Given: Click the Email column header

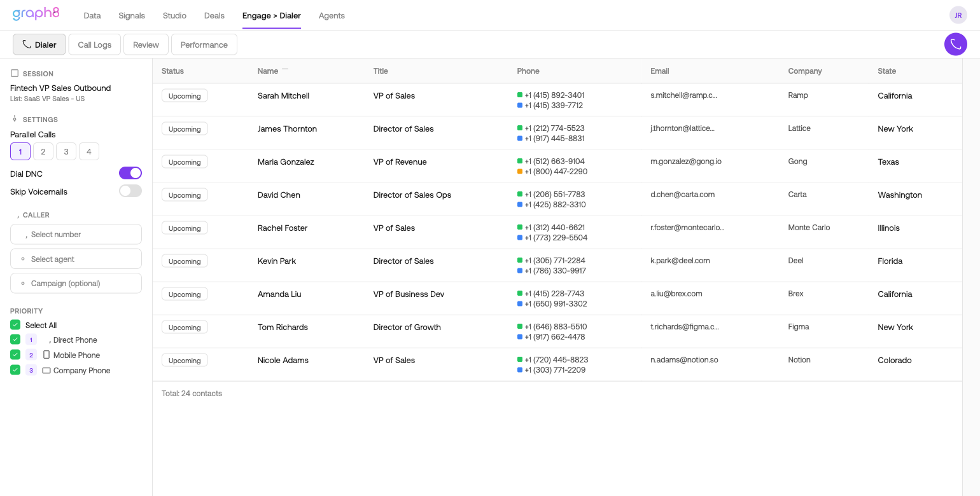Looking at the screenshot, I should (660, 71).
